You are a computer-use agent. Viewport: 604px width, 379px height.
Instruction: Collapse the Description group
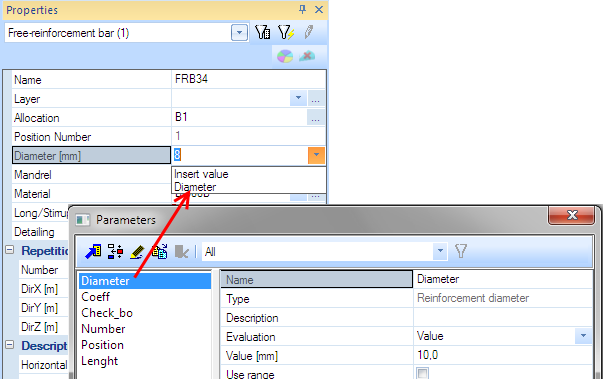[x=10, y=345]
